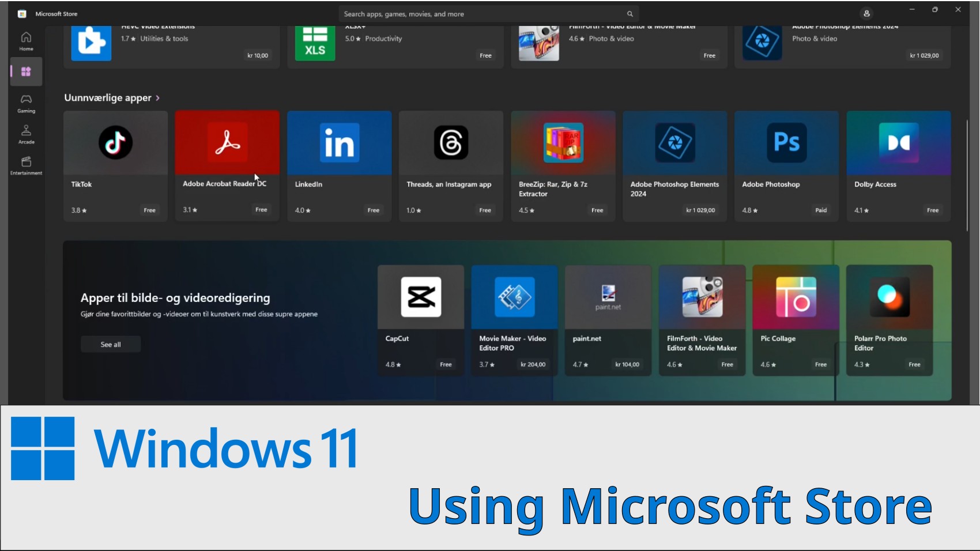Open the TikTok app icon
Image resolution: width=980 pixels, height=551 pixels.
(x=115, y=142)
